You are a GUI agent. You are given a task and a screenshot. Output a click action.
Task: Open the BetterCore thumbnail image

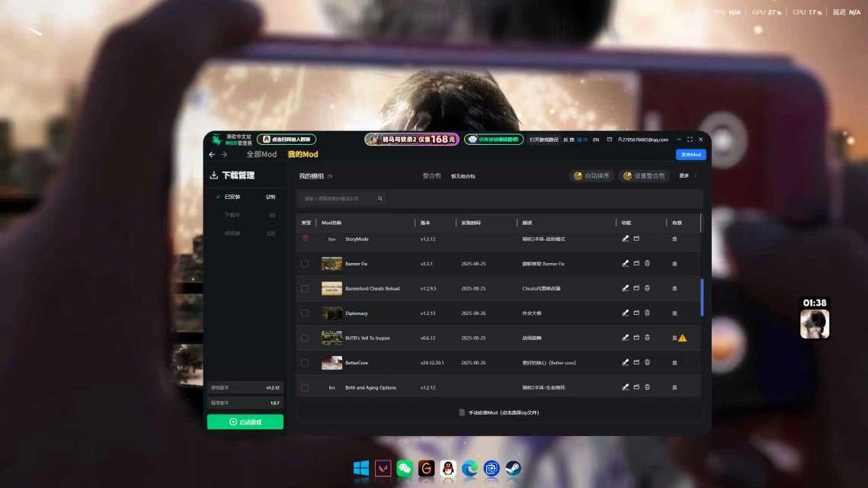point(332,362)
